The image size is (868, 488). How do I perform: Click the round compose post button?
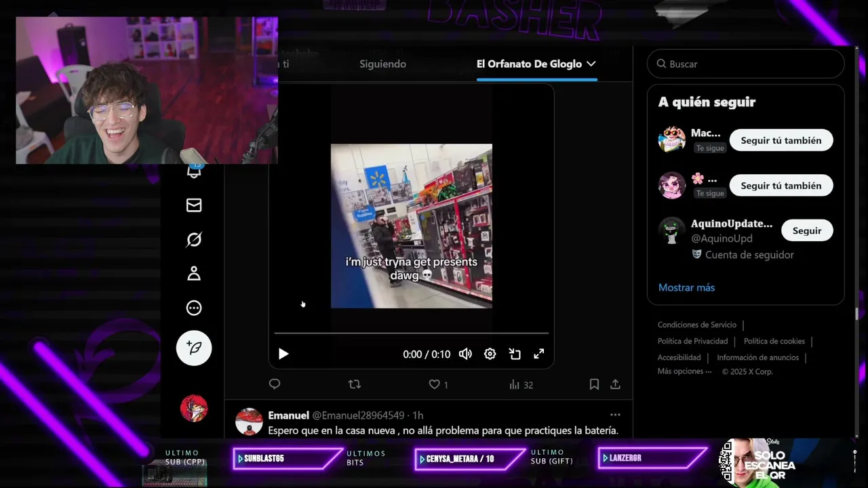coord(194,348)
